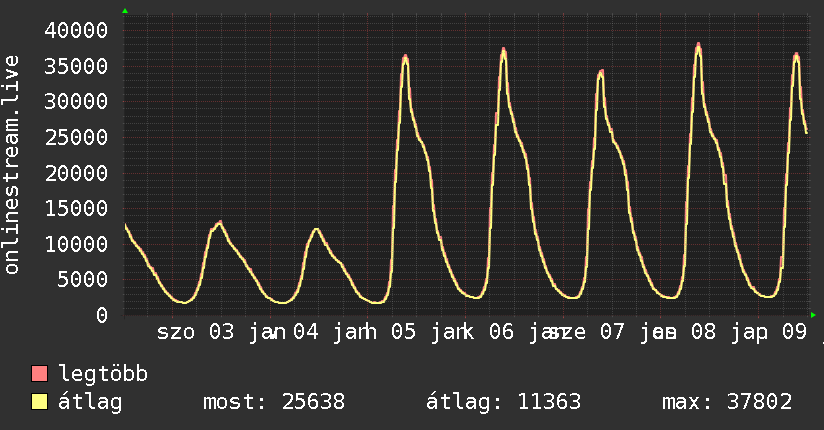Click the 25000 y-axis label
This screenshot has height=430, width=824.
[76, 138]
